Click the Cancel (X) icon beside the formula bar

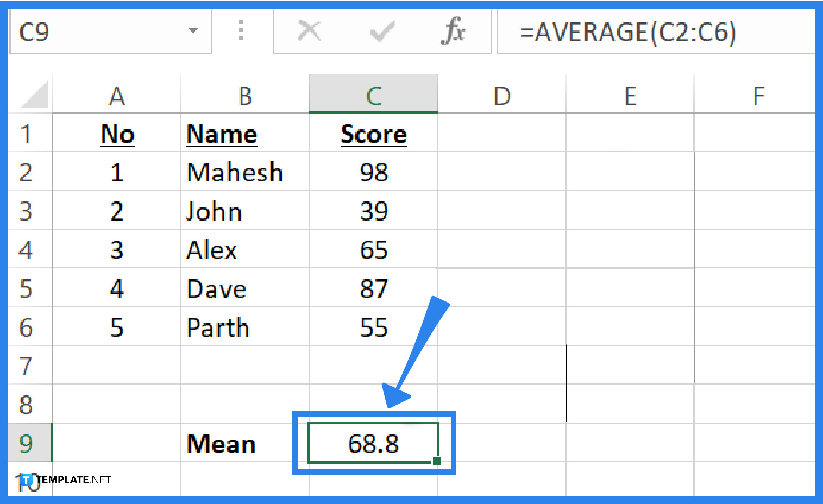coord(309,31)
